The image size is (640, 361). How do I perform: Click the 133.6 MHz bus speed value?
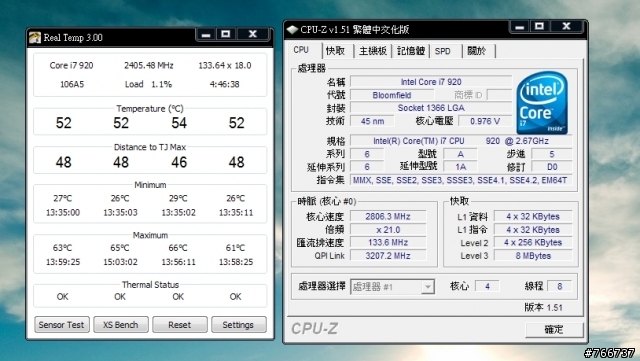click(388, 243)
